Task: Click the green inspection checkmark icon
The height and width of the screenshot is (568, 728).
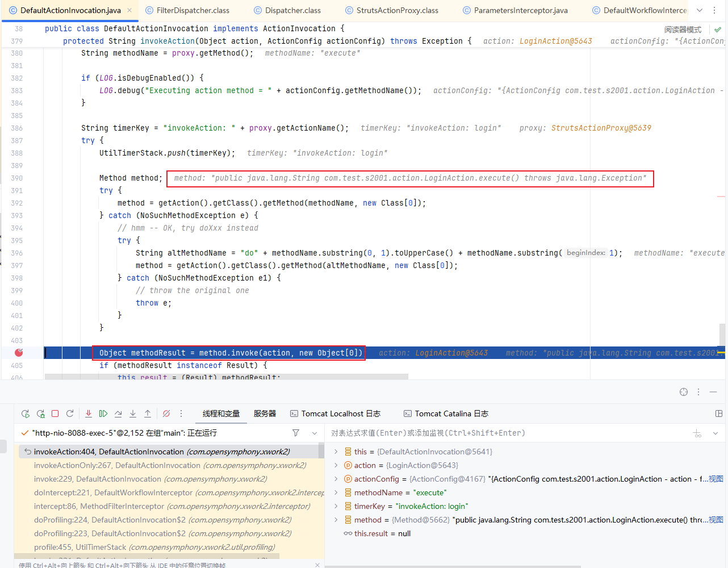Action: 718,30
